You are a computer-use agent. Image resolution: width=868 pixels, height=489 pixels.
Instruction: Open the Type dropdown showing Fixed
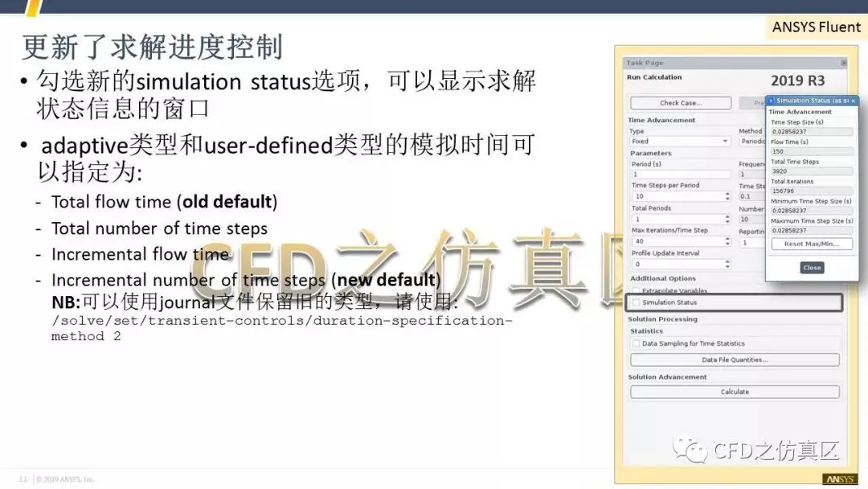pos(681,142)
